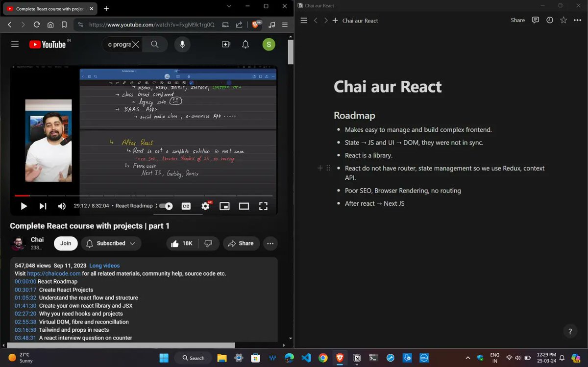Switch video to miniplayer mode

click(x=224, y=206)
